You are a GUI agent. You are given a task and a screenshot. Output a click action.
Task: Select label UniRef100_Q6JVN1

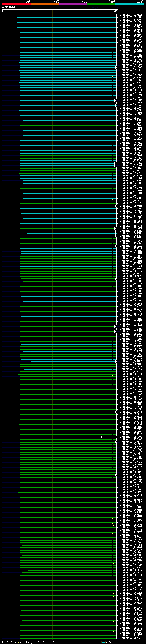pos(131,50)
